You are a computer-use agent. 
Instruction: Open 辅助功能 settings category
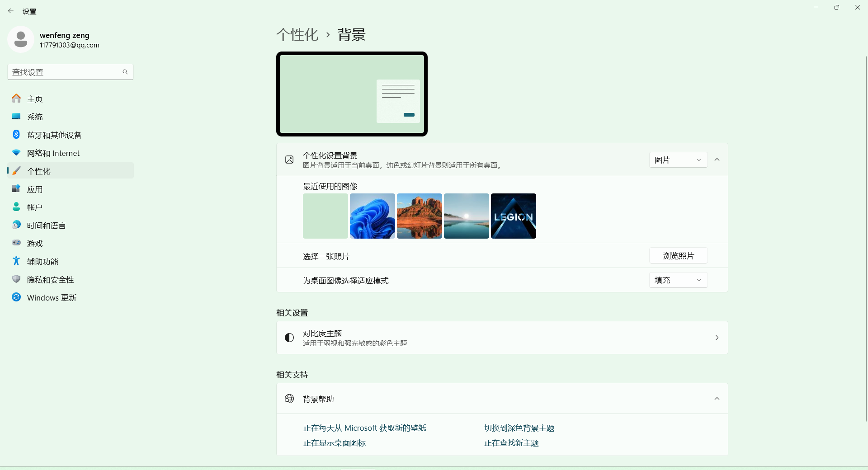pyautogui.click(x=71, y=261)
